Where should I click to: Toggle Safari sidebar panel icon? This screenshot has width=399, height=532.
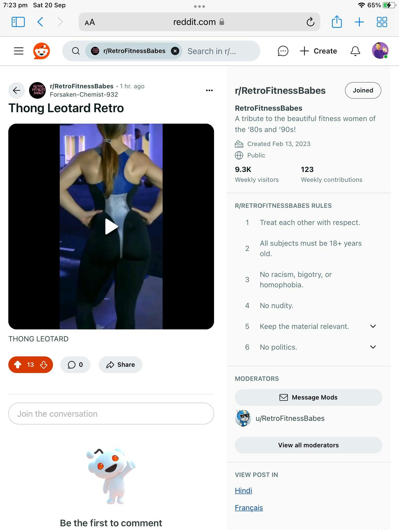18,22
